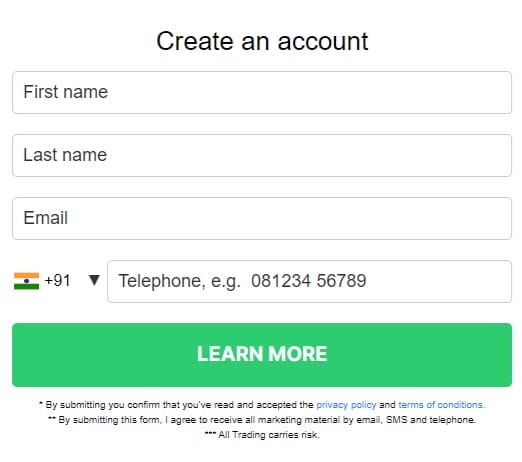
Task: Click into the Email field
Action: click(x=262, y=218)
